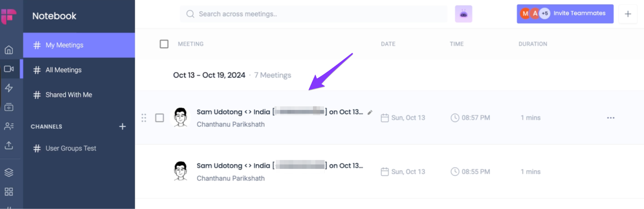The image size is (644, 209).
Task: Toggle the select-all meetings checkbox
Action: pos(164,44)
